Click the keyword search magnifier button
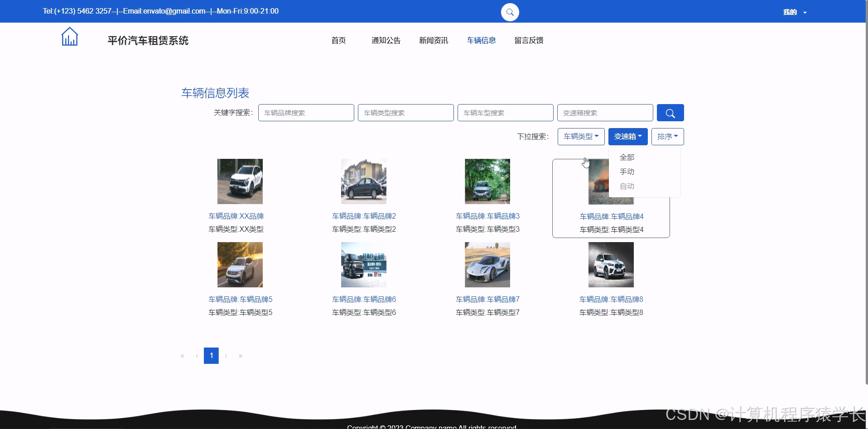 pyautogui.click(x=670, y=113)
